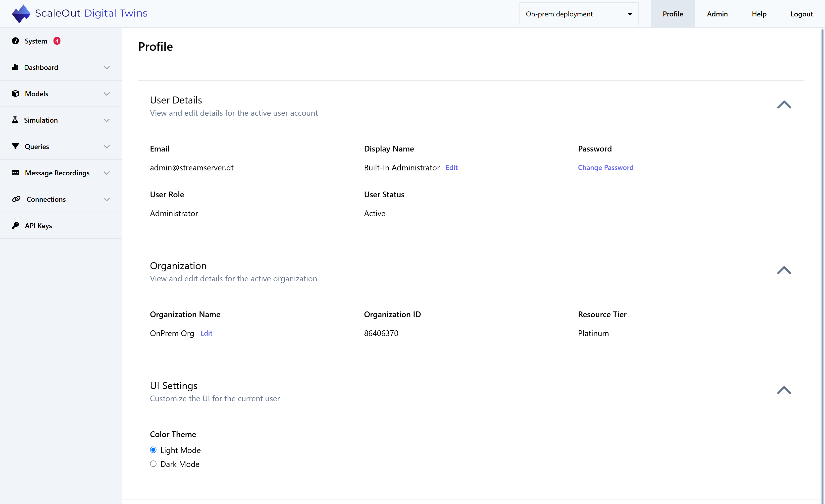
Task: Click the User Details section title
Action: click(x=176, y=100)
